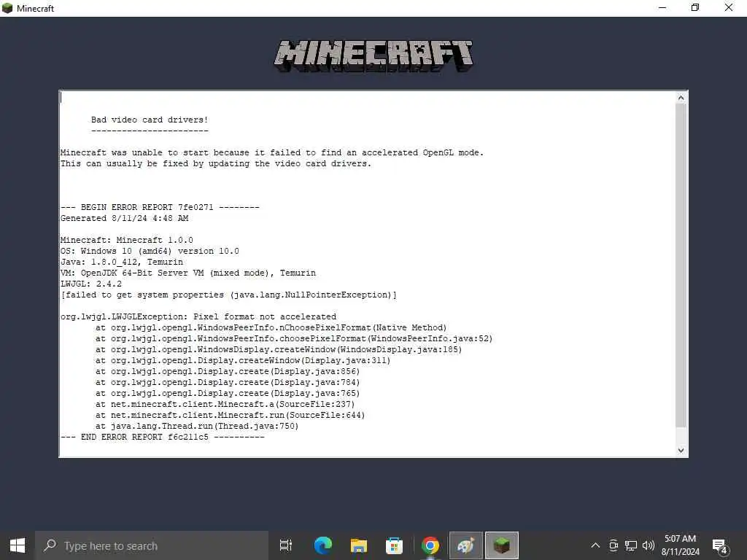747x560 pixels.
Task: Click the 'Display.java:311' stack line
Action: [x=243, y=361]
